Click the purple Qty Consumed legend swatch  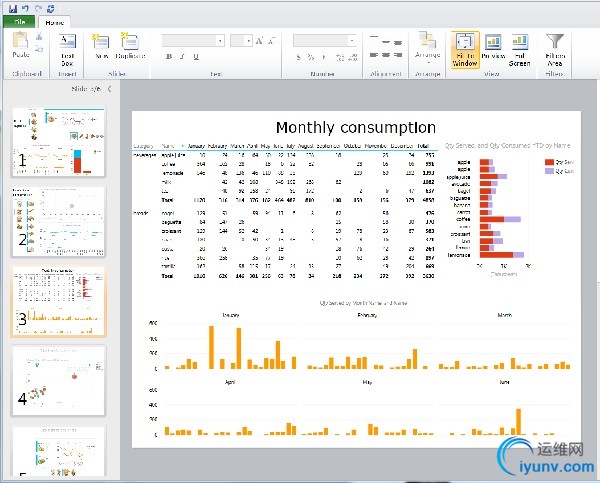coord(549,171)
